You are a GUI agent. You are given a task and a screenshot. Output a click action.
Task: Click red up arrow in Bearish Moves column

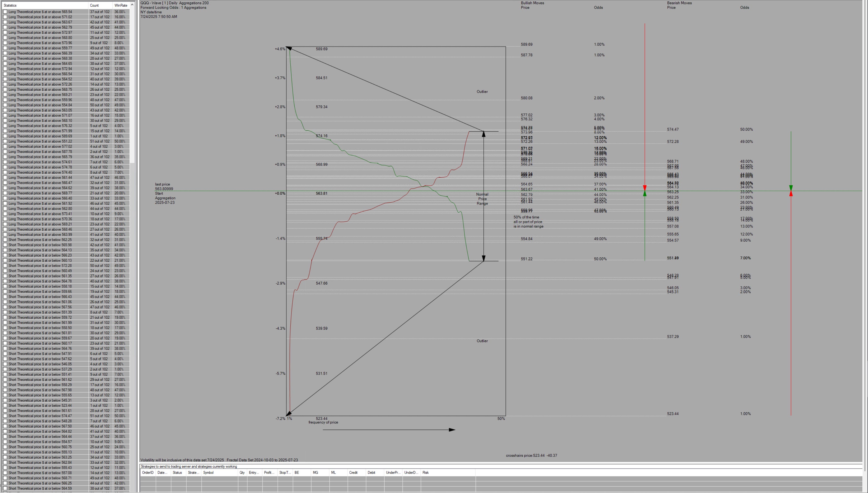791,194
